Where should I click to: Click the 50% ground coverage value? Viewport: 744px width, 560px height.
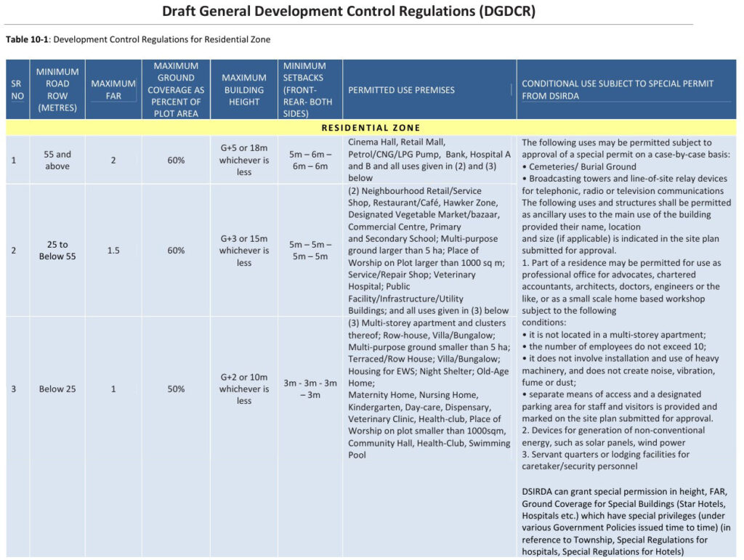point(176,389)
